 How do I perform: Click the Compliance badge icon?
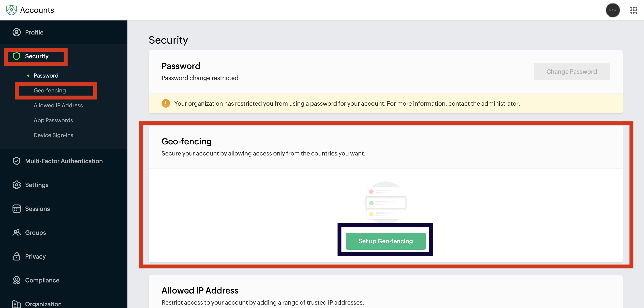point(16,280)
